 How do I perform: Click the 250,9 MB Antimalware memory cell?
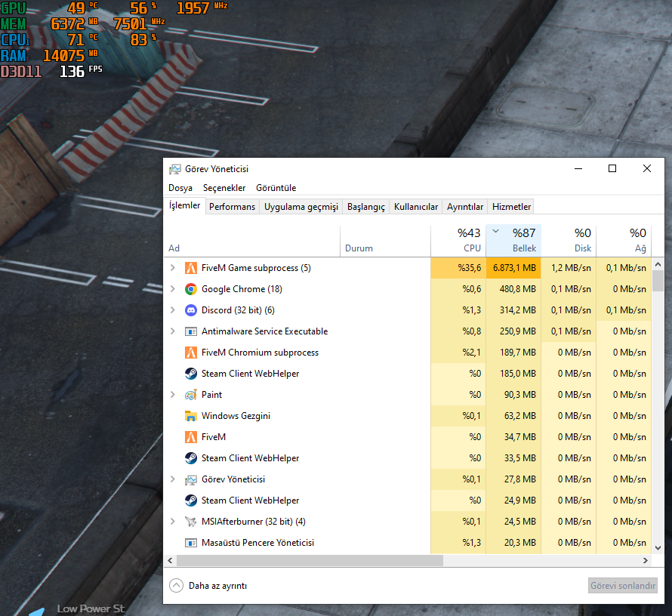513,331
